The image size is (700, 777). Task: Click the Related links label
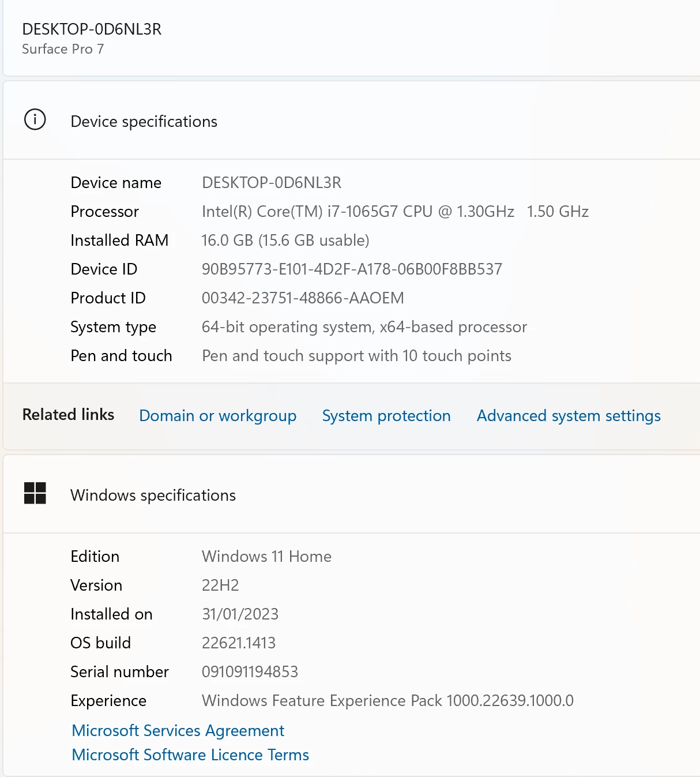tap(68, 414)
